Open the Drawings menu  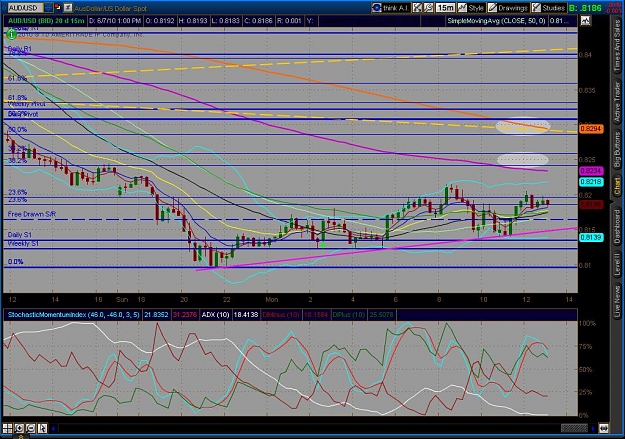coord(508,8)
